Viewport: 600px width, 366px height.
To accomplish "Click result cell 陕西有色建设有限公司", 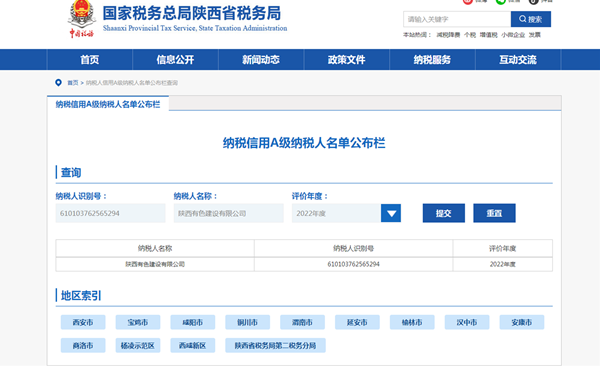I will coord(155,264).
